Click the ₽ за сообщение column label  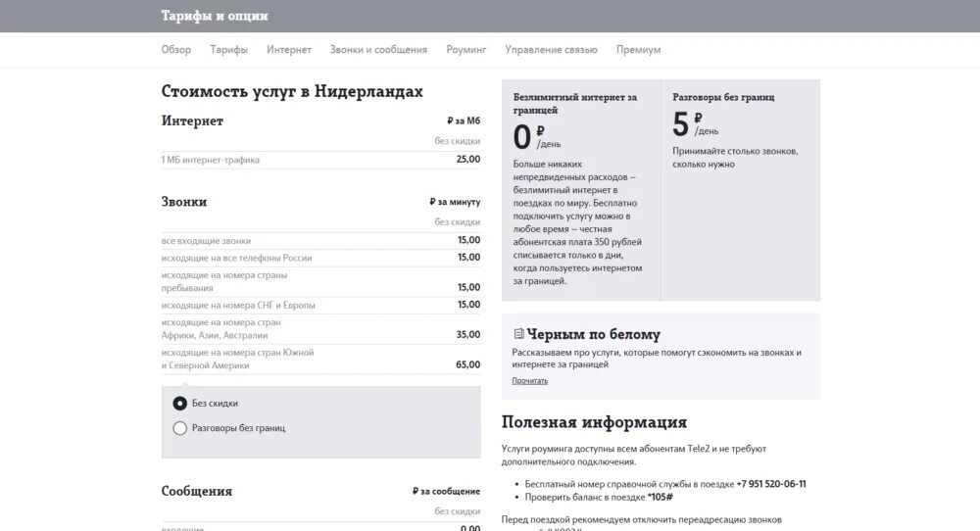point(446,491)
